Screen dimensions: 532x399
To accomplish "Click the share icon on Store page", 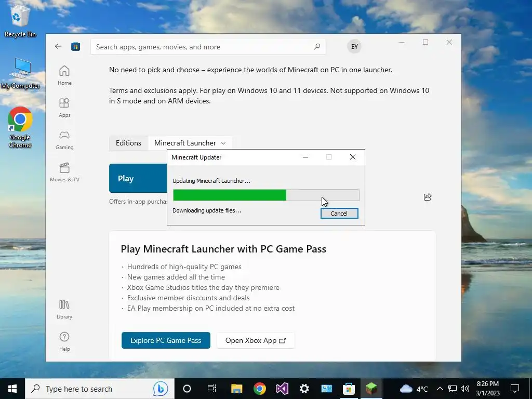I will click(x=428, y=197).
